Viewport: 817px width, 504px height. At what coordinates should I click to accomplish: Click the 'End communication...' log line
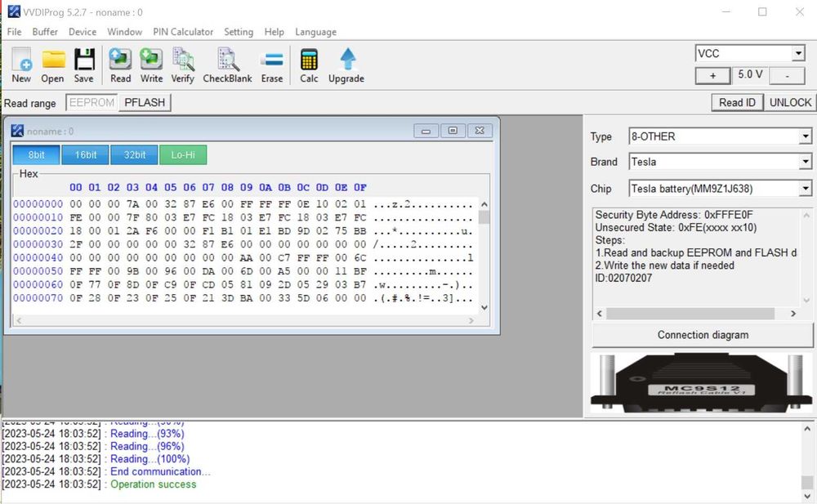click(x=160, y=471)
